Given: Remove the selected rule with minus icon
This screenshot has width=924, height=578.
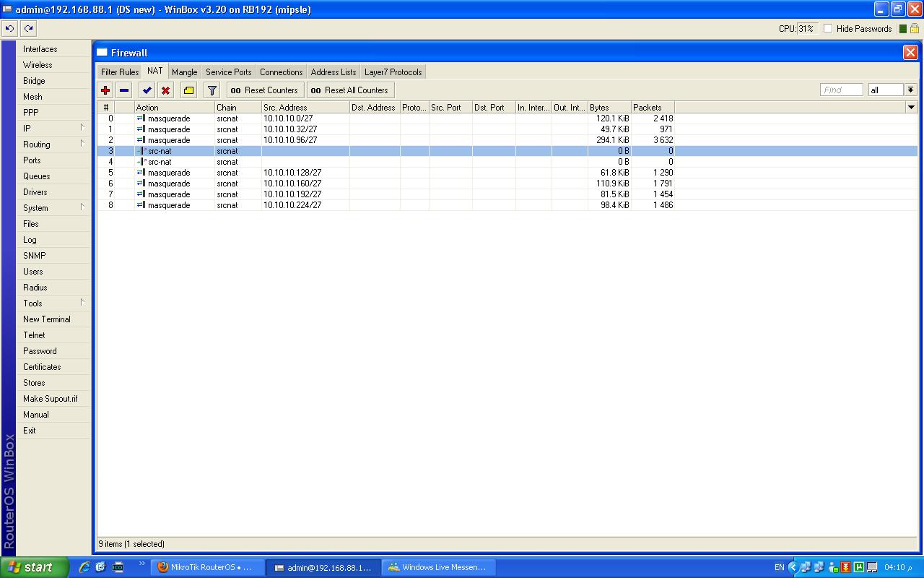Looking at the screenshot, I should pos(124,90).
